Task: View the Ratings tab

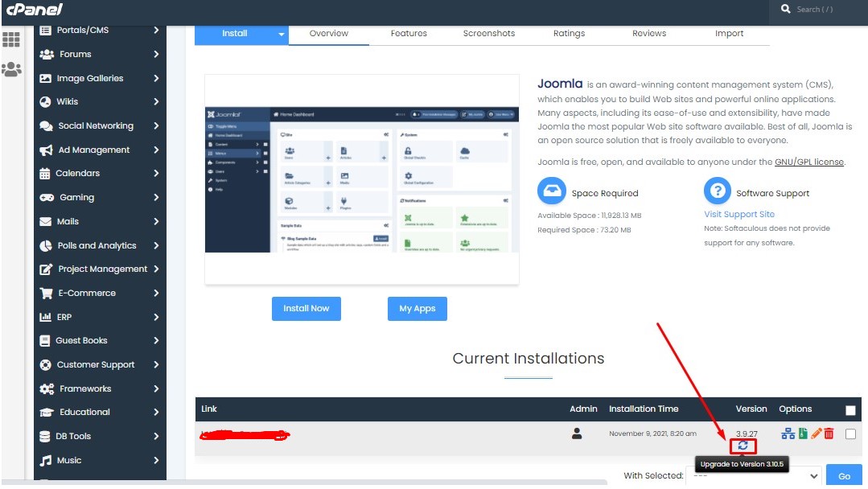Action: tap(569, 34)
